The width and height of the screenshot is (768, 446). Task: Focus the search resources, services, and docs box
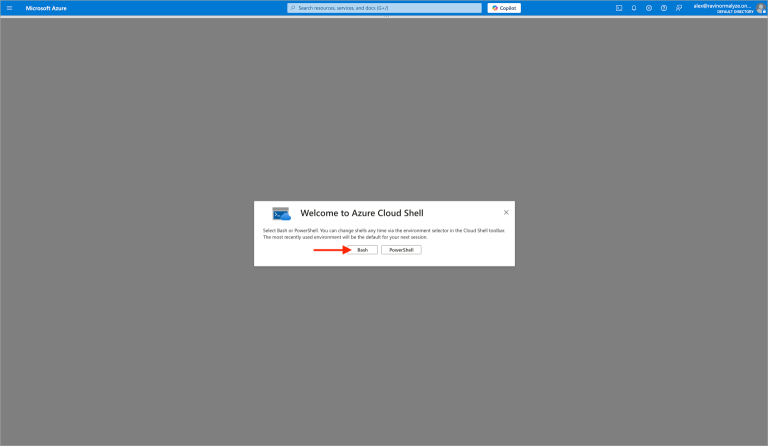point(385,8)
